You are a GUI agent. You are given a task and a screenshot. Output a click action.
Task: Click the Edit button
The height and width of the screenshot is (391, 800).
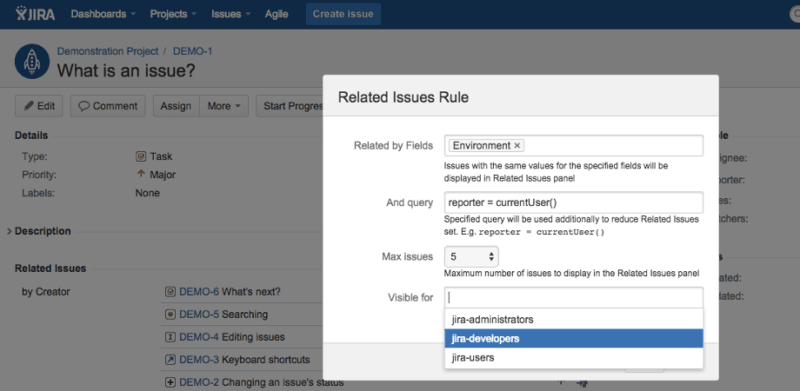click(x=39, y=106)
